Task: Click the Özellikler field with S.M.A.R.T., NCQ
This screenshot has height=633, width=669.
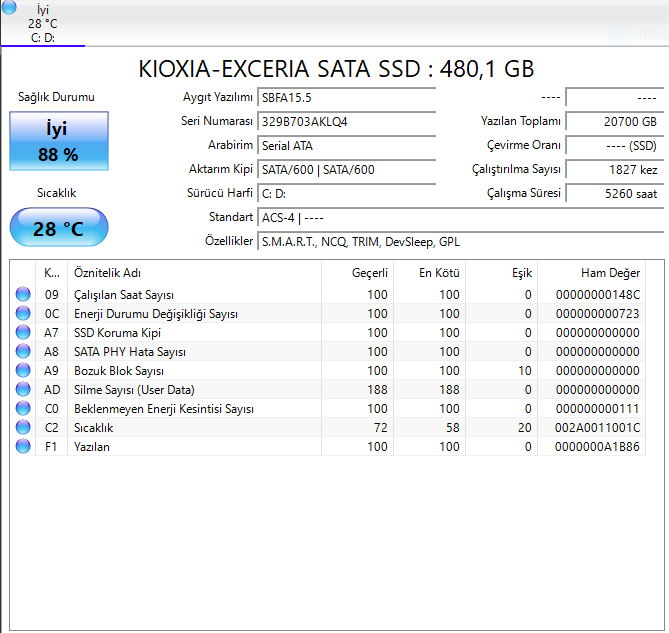Action: coord(461,242)
